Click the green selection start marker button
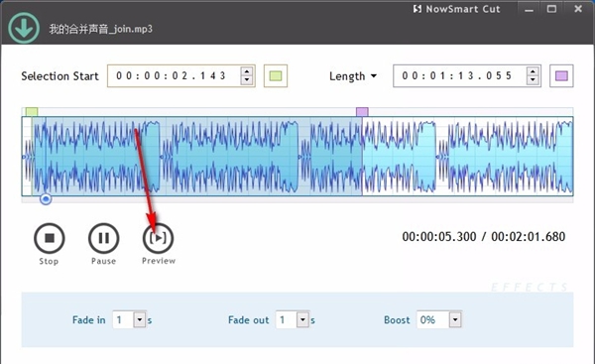 tap(276, 76)
